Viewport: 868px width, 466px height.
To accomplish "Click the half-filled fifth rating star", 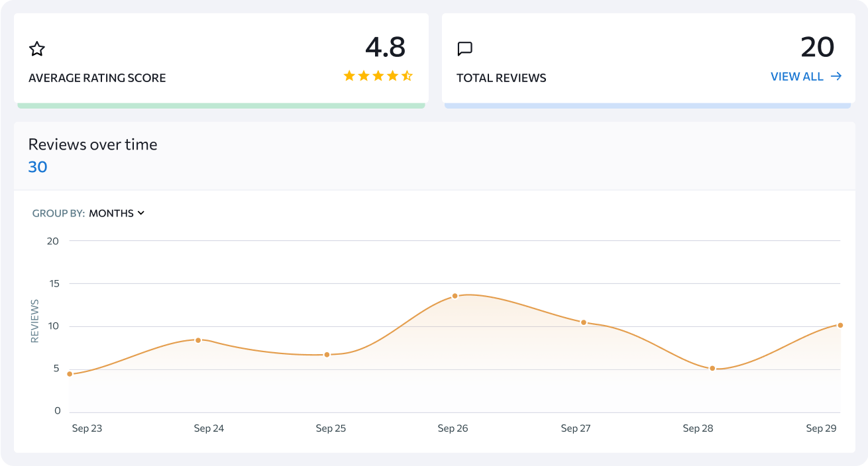I will [x=407, y=76].
